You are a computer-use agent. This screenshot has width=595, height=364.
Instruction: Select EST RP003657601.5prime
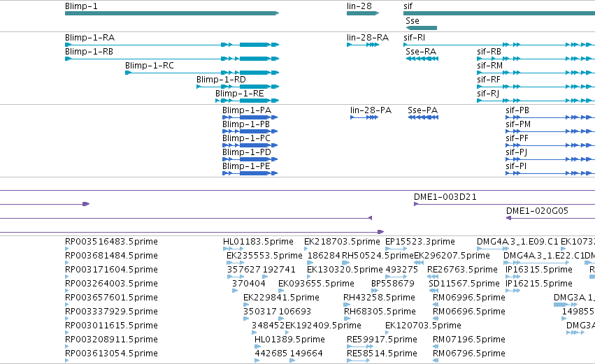coord(111,297)
